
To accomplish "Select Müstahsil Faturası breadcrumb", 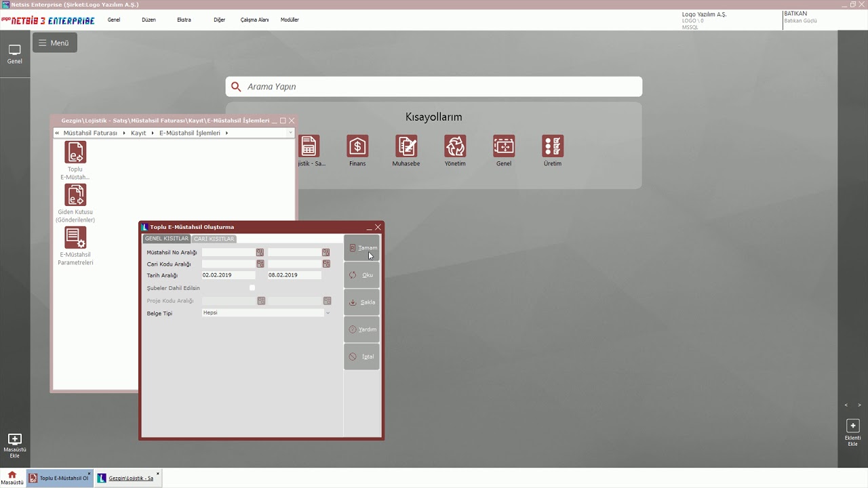I will [90, 133].
